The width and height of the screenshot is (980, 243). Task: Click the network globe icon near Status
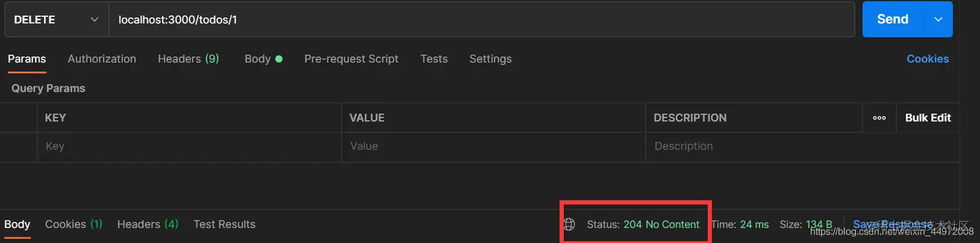tap(569, 224)
